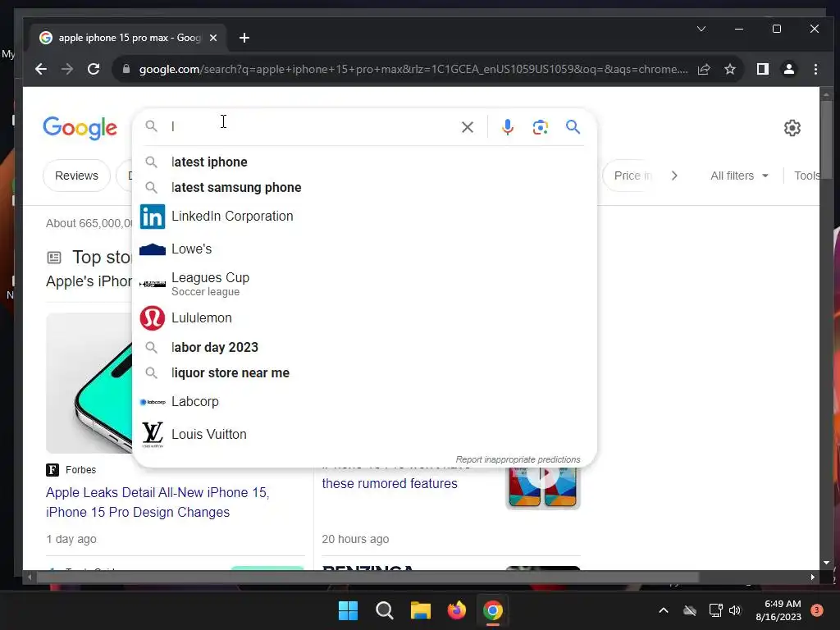Choose suggestion latest iphone
This screenshot has height=630, width=840.
[364, 162]
